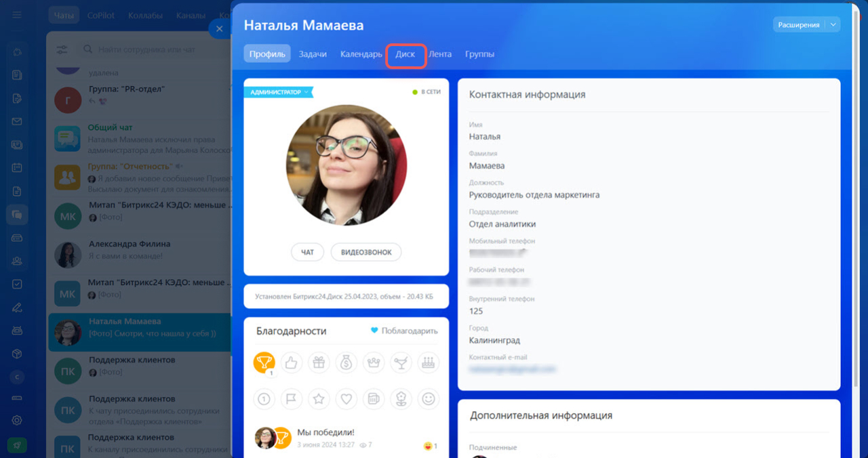Click the Видеозвонок button
Screen dimensions: 868x458
[x=366, y=252]
